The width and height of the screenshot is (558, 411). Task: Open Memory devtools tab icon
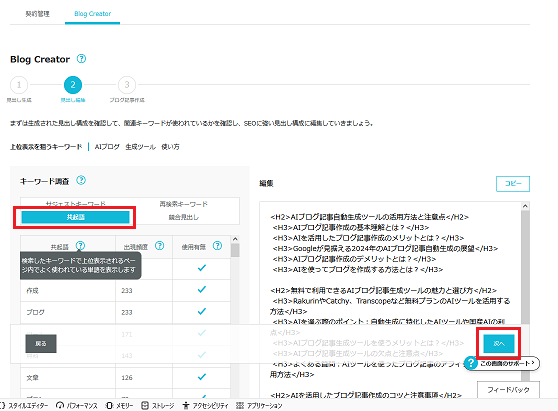(110, 405)
